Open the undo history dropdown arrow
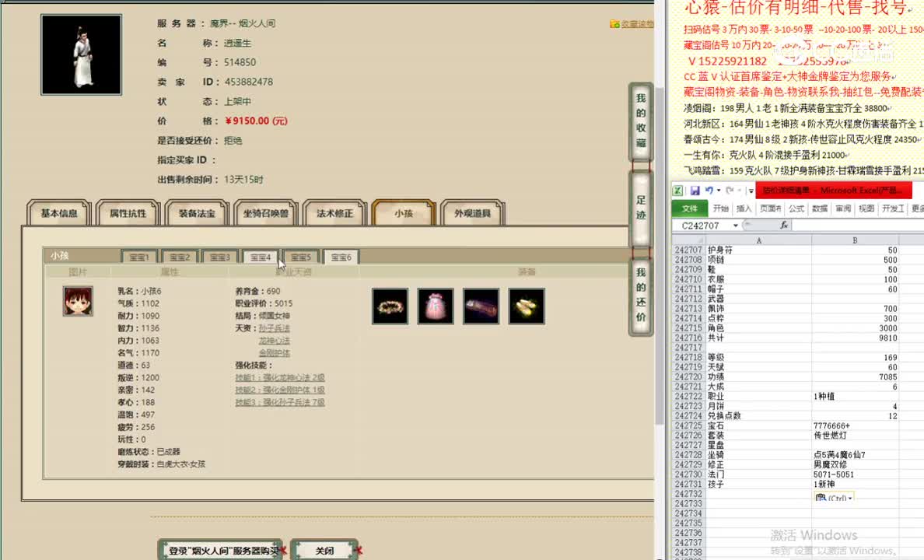924x560 pixels. [x=719, y=191]
